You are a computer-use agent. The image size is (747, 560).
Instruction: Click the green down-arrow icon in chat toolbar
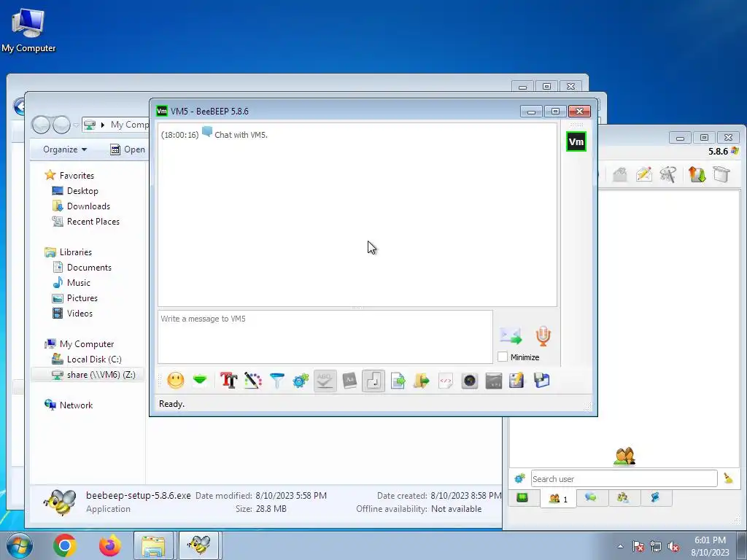(x=200, y=380)
